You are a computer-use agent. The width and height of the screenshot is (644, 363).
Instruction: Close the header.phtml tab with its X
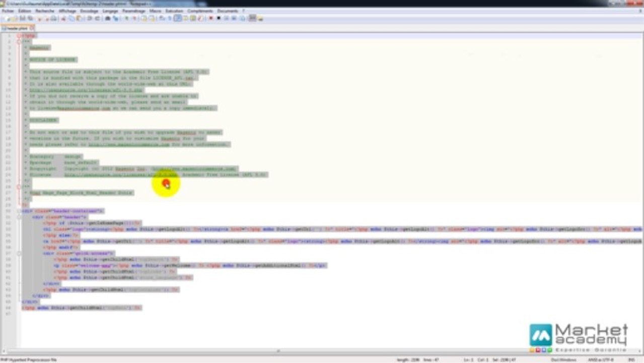(32, 28)
